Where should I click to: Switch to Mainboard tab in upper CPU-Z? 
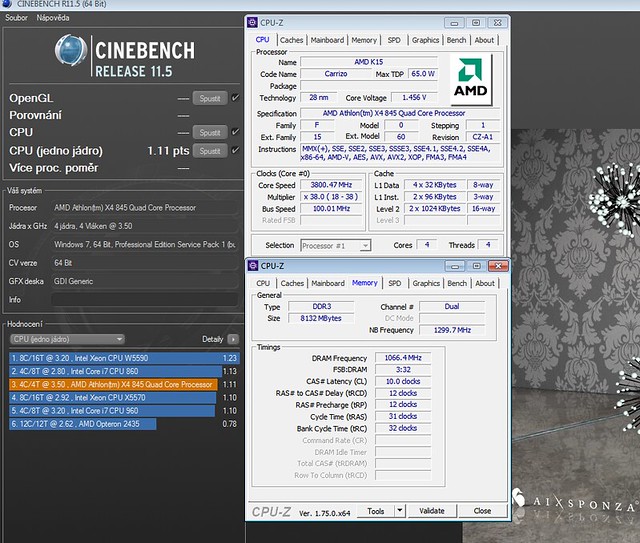click(x=327, y=40)
